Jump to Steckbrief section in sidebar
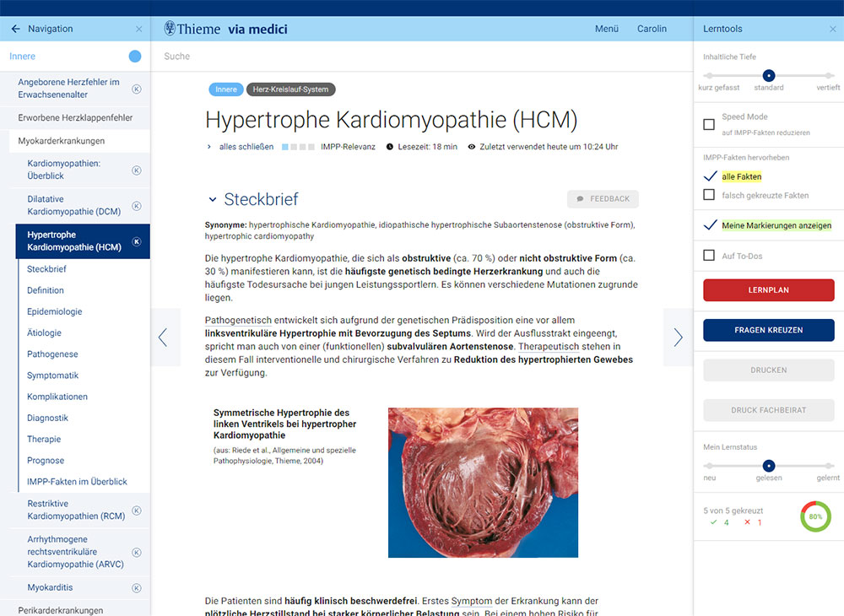 click(x=46, y=269)
